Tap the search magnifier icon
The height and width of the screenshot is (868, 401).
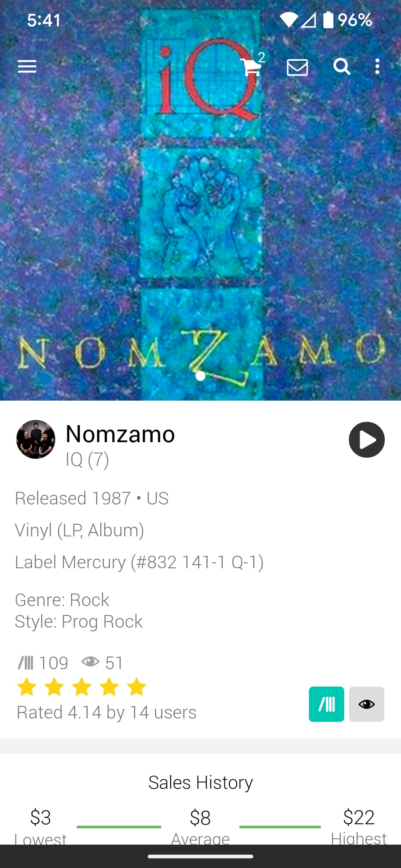pos(342,67)
